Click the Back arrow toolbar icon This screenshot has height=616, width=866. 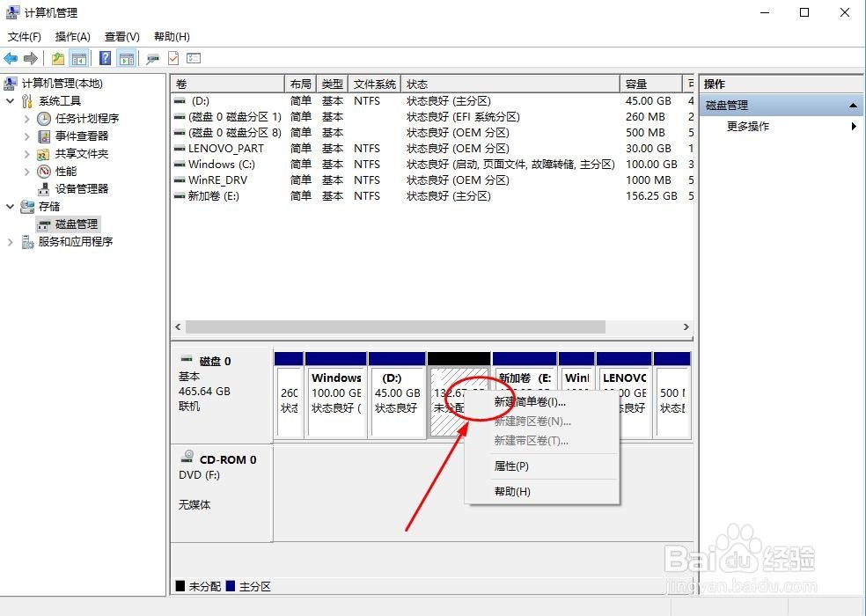click(x=11, y=58)
